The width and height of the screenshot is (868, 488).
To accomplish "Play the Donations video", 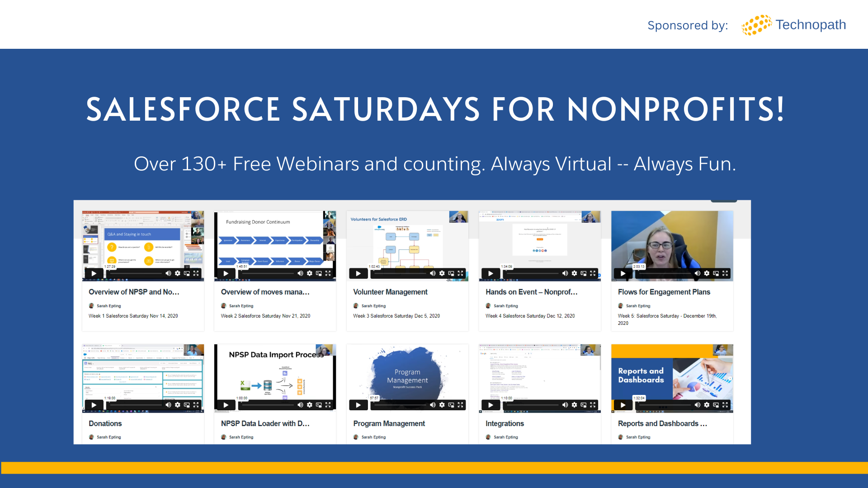I will click(94, 405).
